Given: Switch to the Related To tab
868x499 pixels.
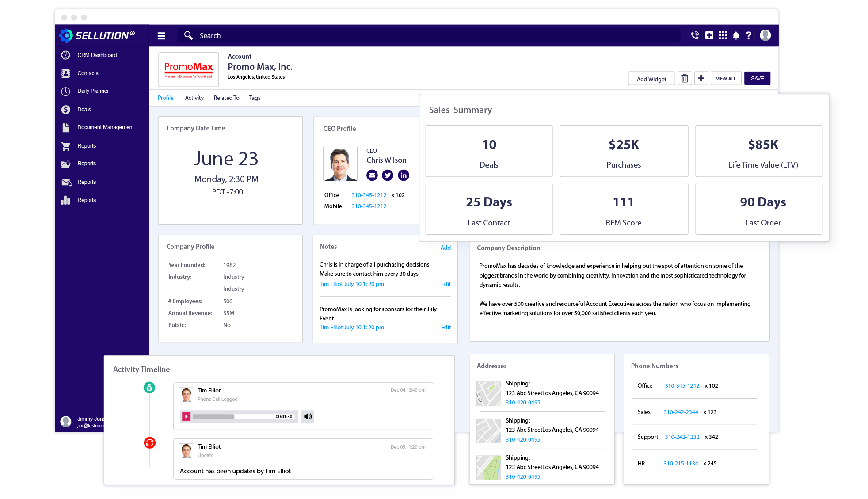Looking at the screenshot, I should click(226, 98).
